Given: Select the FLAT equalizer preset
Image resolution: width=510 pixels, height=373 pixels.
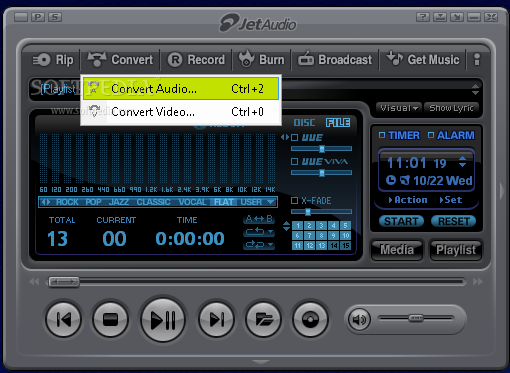Looking at the screenshot, I should pyautogui.click(x=224, y=202).
